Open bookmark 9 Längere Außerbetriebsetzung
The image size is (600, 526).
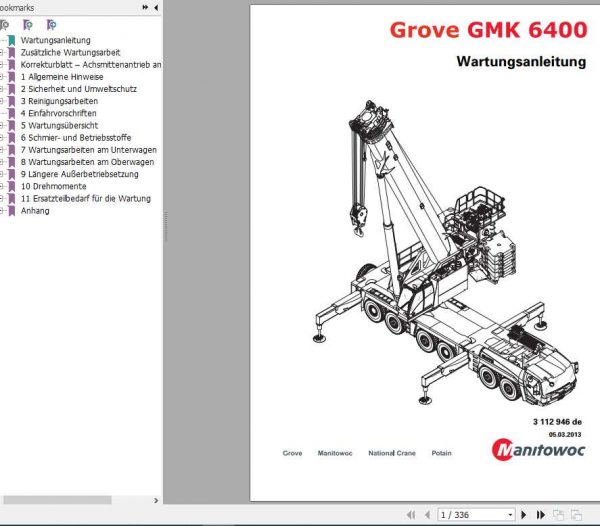(x=80, y=174)
